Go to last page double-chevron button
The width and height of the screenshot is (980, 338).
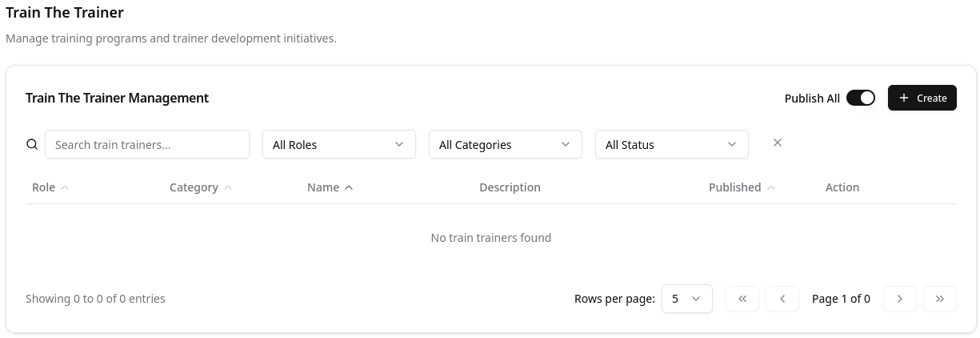point(940,299)
